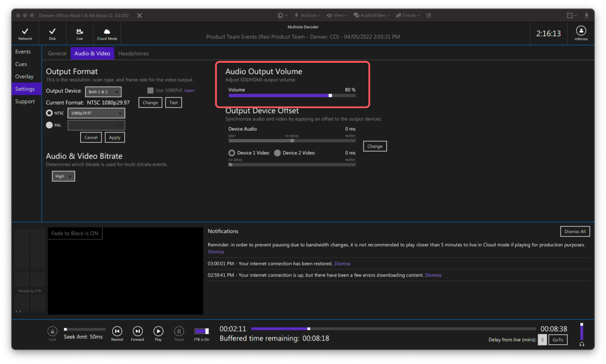Toggle the FTB is On switch
Viewport: 606px width, 364px height.
(x=202, y=331)
